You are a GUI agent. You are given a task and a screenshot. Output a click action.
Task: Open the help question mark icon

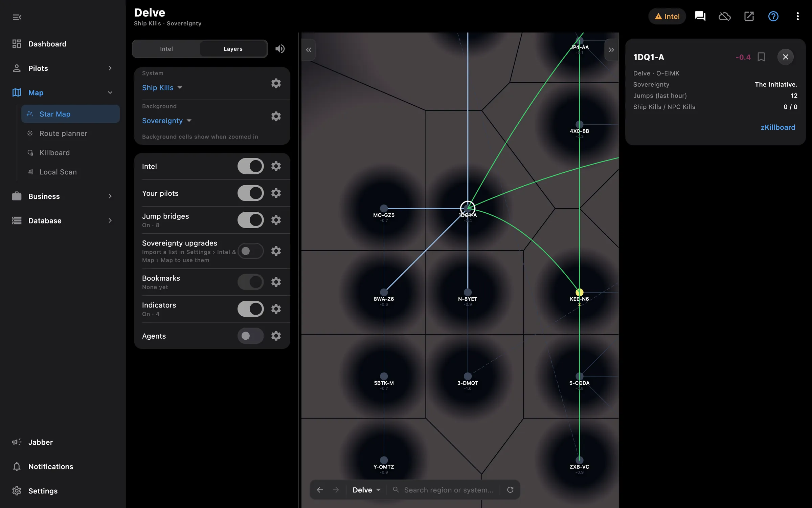click(773, 16)
